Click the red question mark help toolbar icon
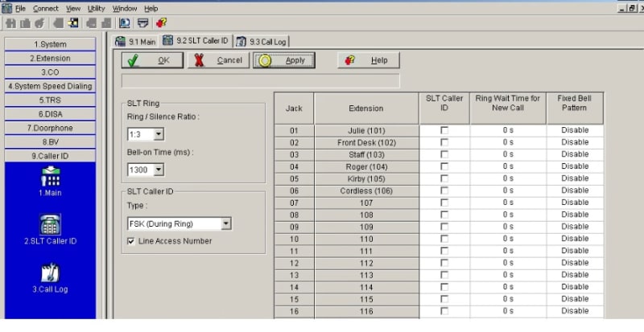 click(162, 23)
